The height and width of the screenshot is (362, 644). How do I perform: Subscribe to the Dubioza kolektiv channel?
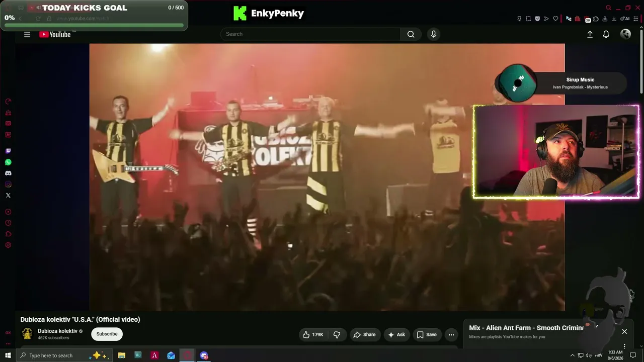[x=107, y=334]
